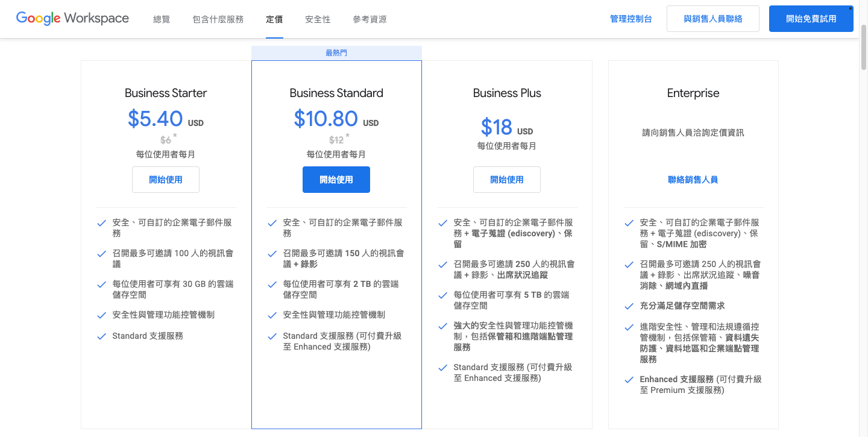The width and height of the screenshot is (868, 437).
Task: Click the Business Plus plan title
Action: click(507, 93)
